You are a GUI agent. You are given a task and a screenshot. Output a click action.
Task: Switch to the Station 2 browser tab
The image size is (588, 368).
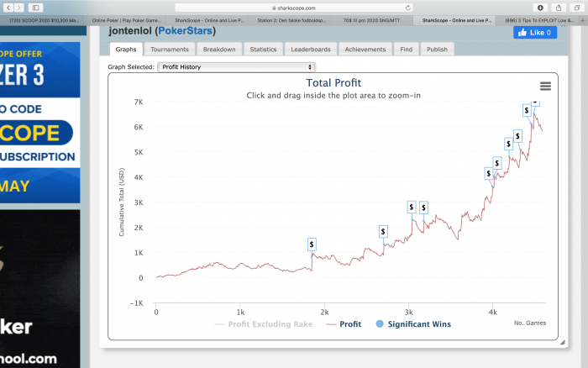[291, 20]
